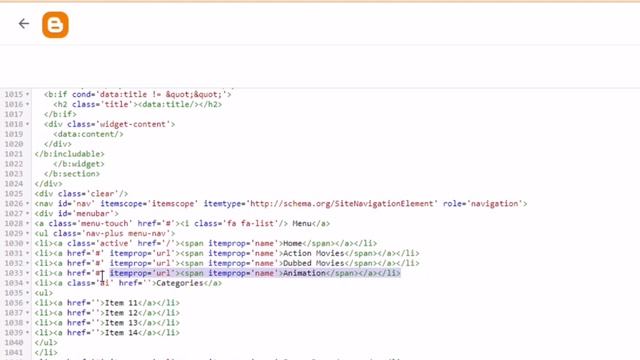Click the </li> tag on line 1041
This screenshot has width=640, height=360.
click(46, 353)
